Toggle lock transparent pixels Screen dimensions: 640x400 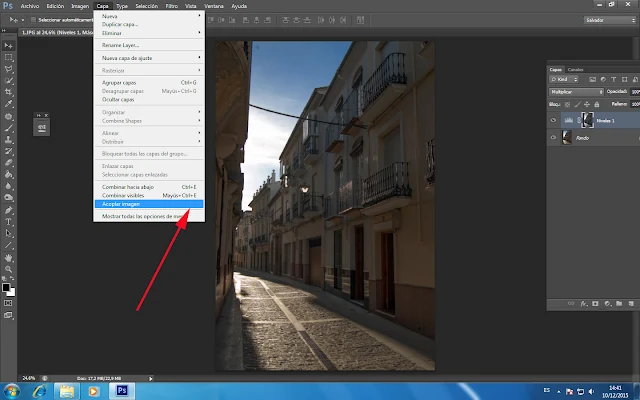click(567, 104)
